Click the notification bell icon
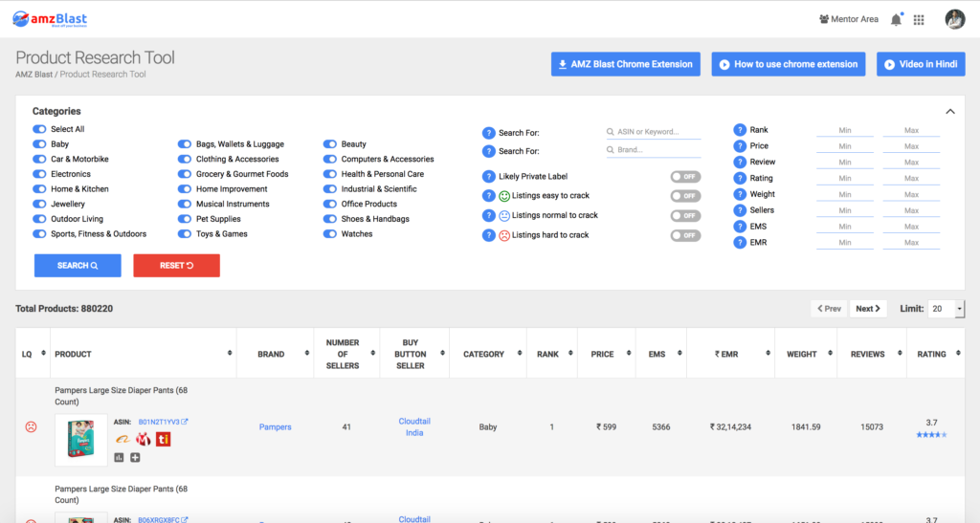 pyautogui.click(x=896, y=19)
